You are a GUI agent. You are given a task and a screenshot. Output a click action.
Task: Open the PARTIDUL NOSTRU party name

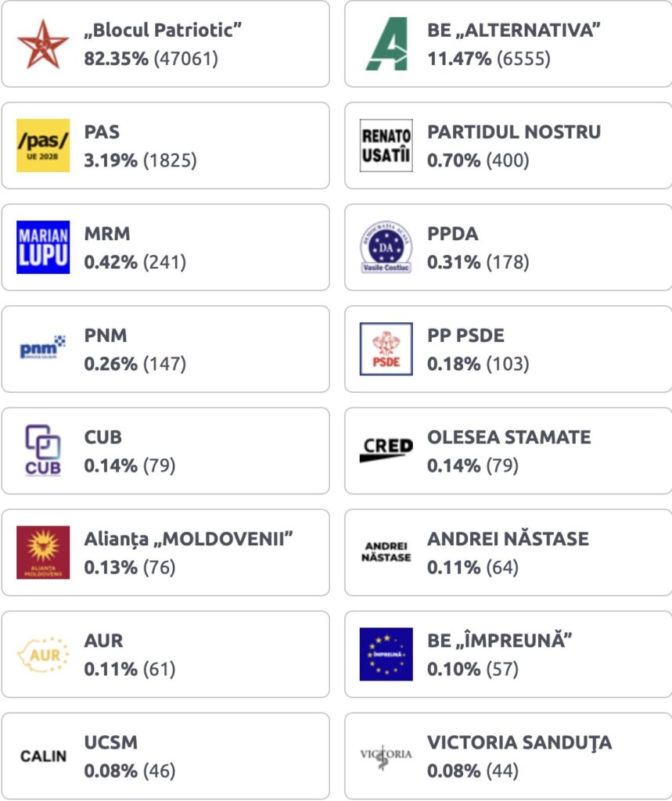click(514, 131)
